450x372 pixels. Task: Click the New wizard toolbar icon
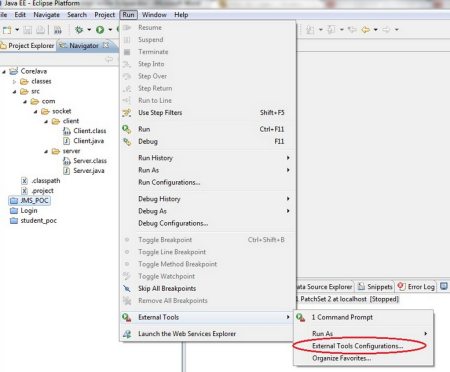tap(7, 30)
